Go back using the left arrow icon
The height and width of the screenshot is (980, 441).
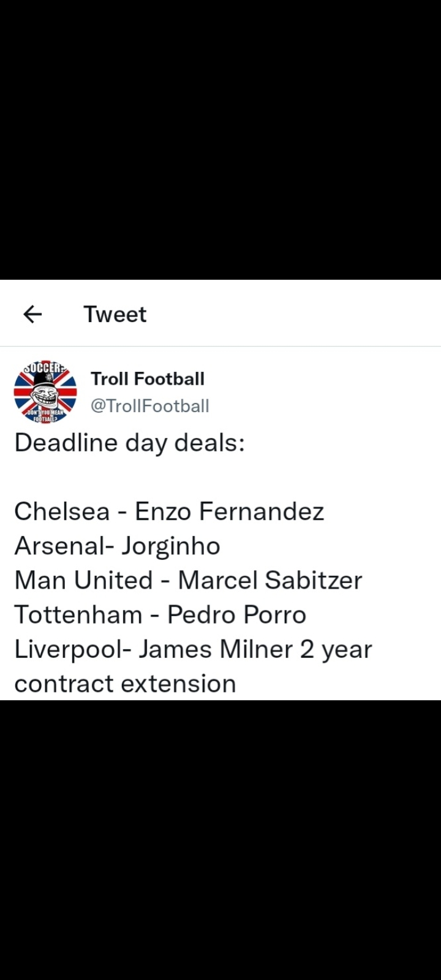pyautogui.click(x=32, y=314)
